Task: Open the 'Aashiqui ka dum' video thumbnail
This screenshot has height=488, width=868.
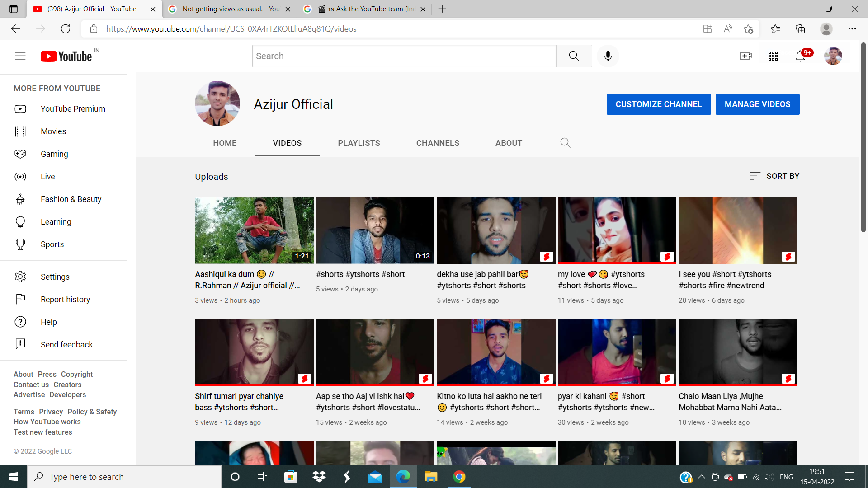Action: click(254, 230)
